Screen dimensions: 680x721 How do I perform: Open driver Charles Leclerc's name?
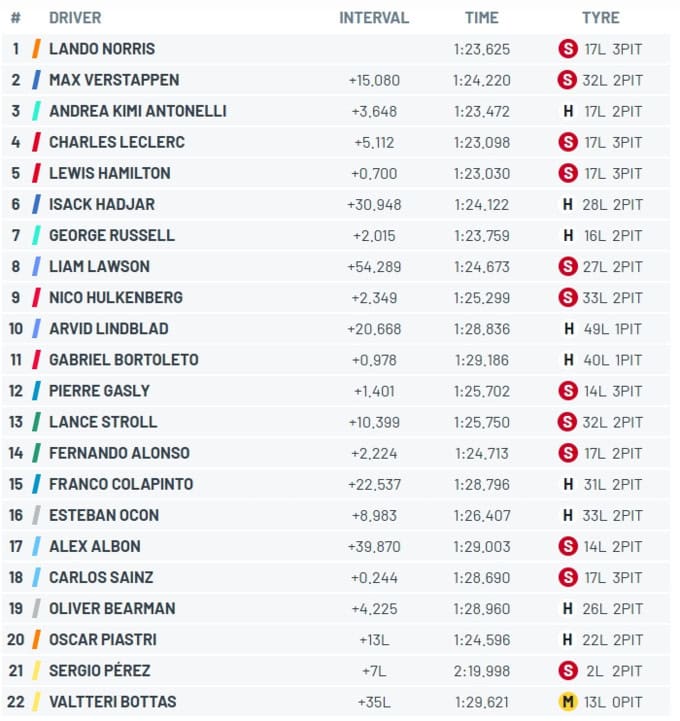click(117, 142)
